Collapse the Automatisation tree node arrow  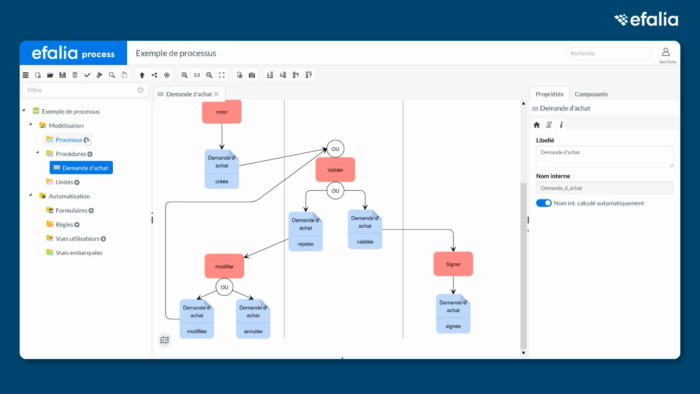[31, 195]
